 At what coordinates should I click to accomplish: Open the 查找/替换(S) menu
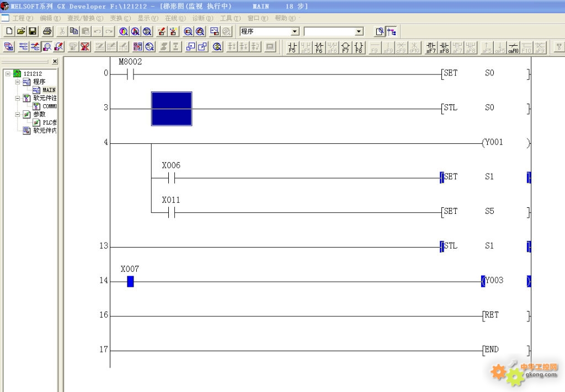(85, 18)
